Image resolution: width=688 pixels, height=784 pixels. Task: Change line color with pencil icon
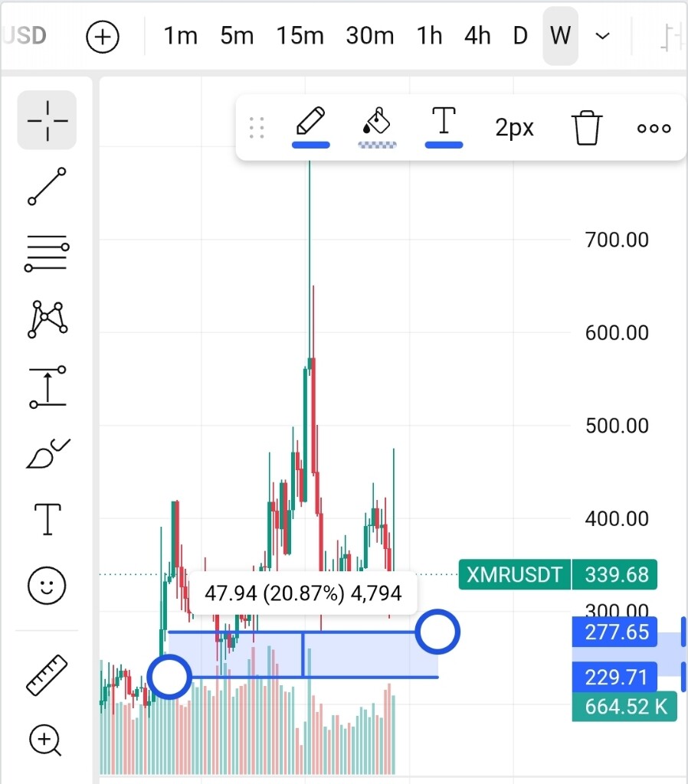click(x=311, y=127)
